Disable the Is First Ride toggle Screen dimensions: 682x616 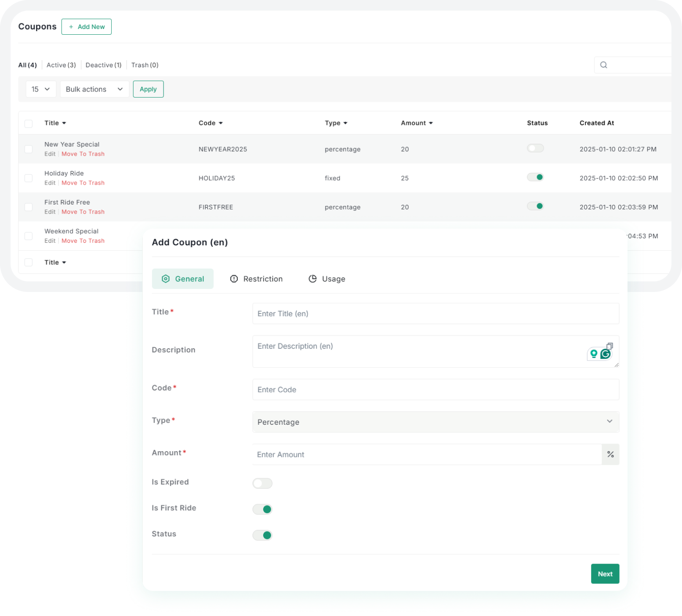(x=262, y=509)
